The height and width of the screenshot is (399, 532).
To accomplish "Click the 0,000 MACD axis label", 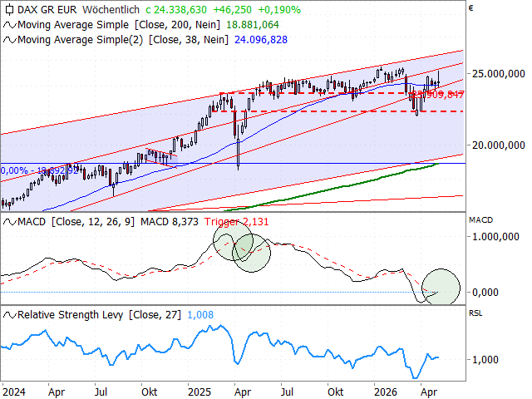I will 485,292.
